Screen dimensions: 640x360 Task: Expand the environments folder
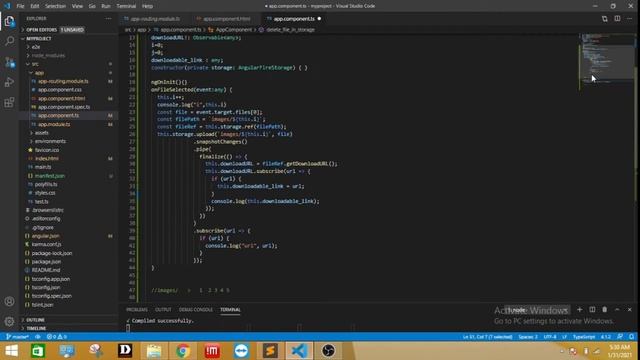coord(50,141)
